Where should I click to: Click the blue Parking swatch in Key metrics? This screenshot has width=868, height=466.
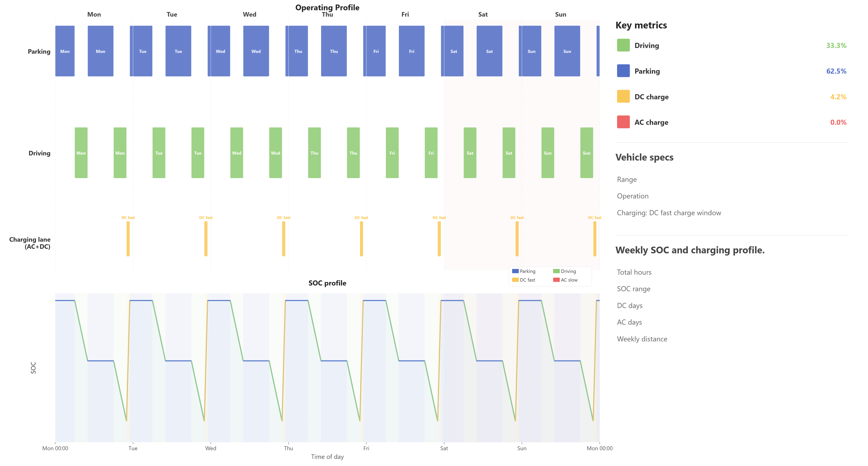[623, 71]
